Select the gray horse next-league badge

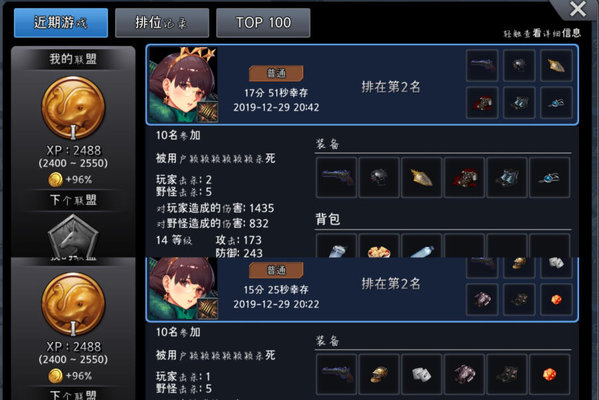(x=73, y=237)
